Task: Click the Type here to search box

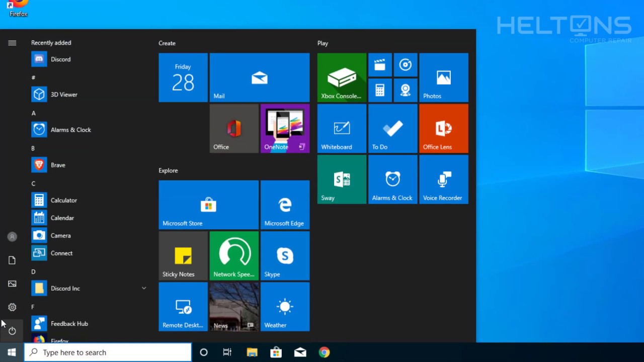Action: (108, 352)
